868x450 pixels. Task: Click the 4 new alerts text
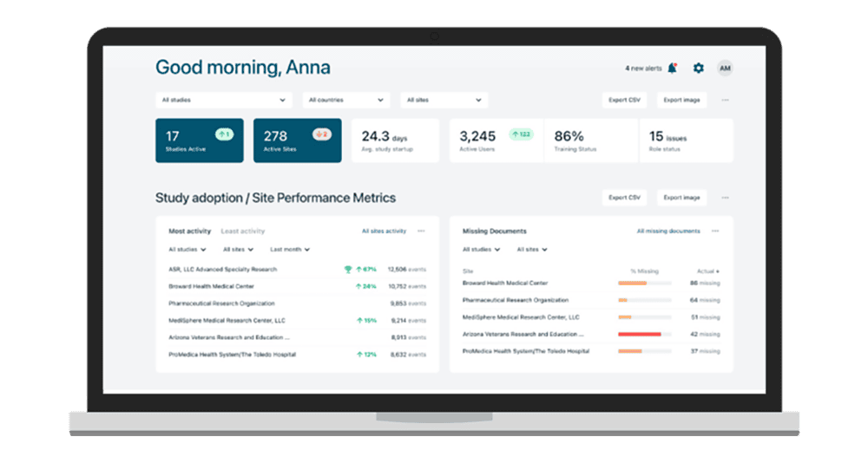pos(643,68)
